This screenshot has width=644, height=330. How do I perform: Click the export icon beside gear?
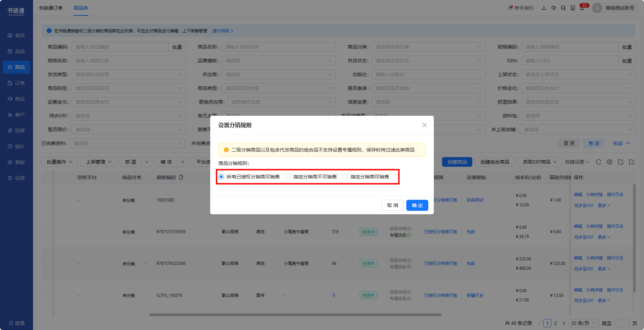621,162
